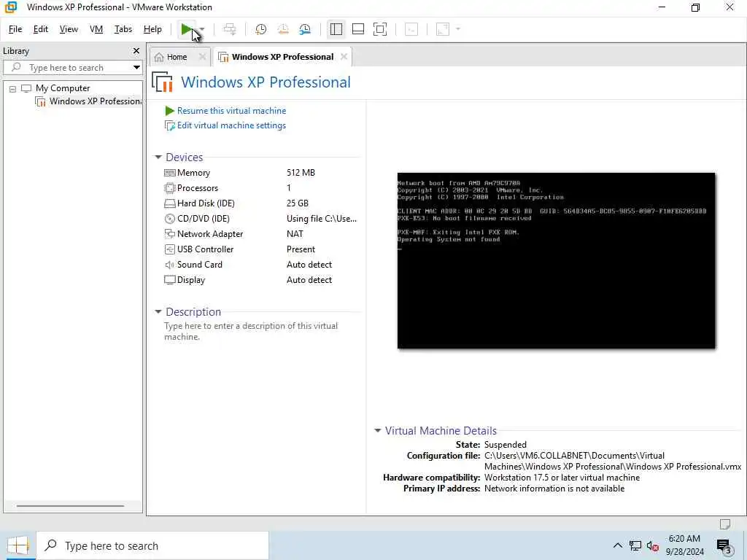
Task: Select My Computer in the library
Action: [63, 88]
